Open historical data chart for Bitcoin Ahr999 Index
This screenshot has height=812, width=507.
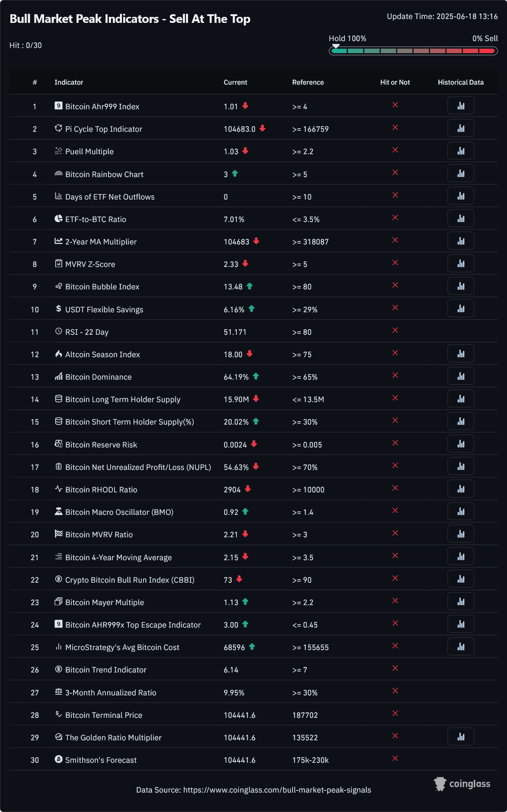click(461, 106)
